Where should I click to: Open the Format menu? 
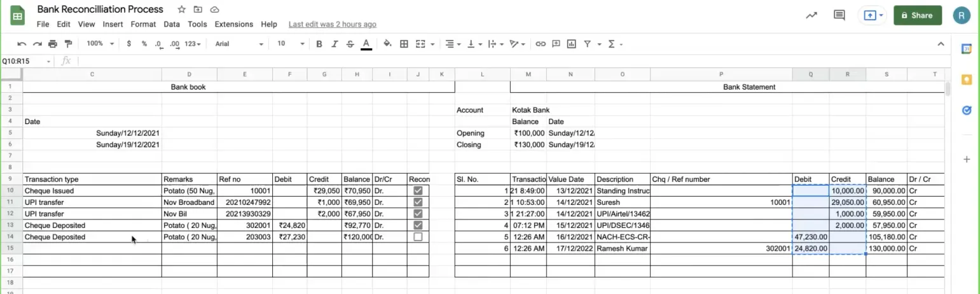pyautogui.click(x=143, y=24)
